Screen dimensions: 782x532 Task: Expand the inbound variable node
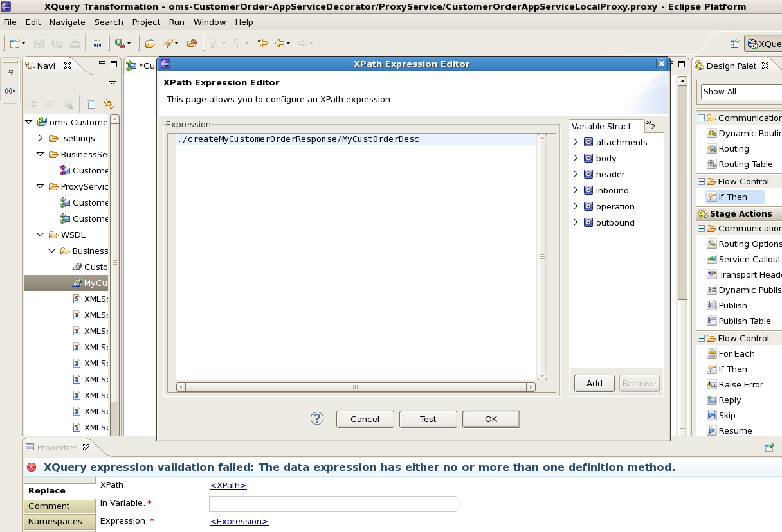pyautogui.click(x=576, y=190)
